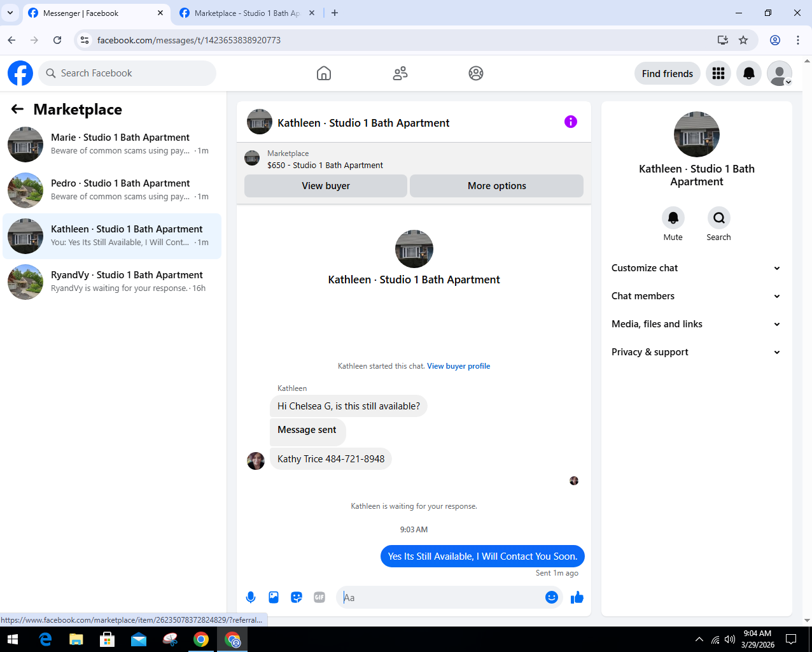Click Kathleen's large profile thumbnail in side panel
The image size is (812, 652).
point(697,134)
